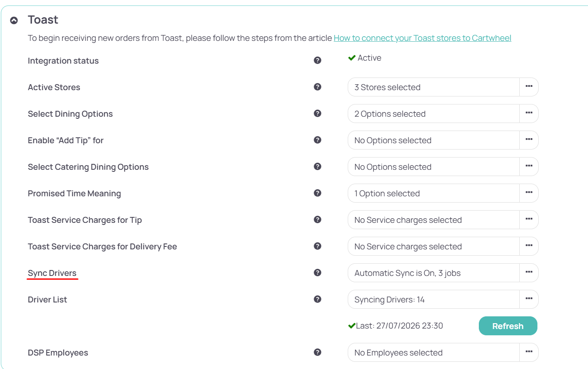The width and height of the screenshot is (588, 369).
Task: Click the "Enable "Add Tip" for" label
Action: click(66, 140)
